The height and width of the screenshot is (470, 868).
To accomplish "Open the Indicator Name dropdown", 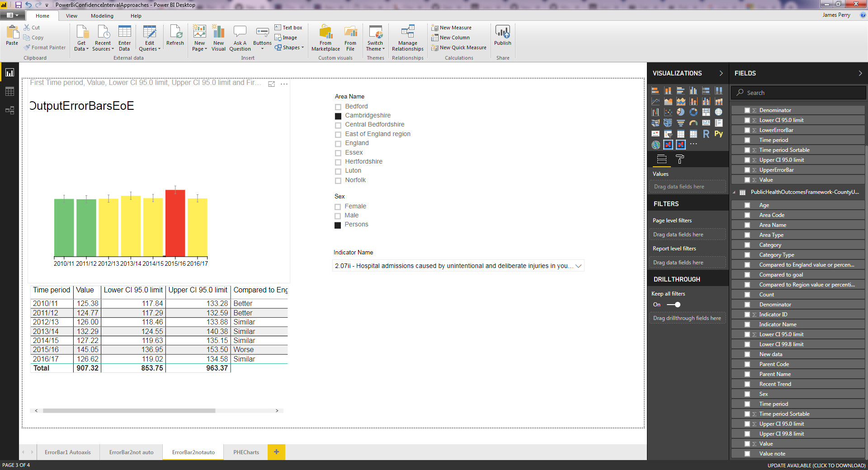I will click(x=579, y=266).
